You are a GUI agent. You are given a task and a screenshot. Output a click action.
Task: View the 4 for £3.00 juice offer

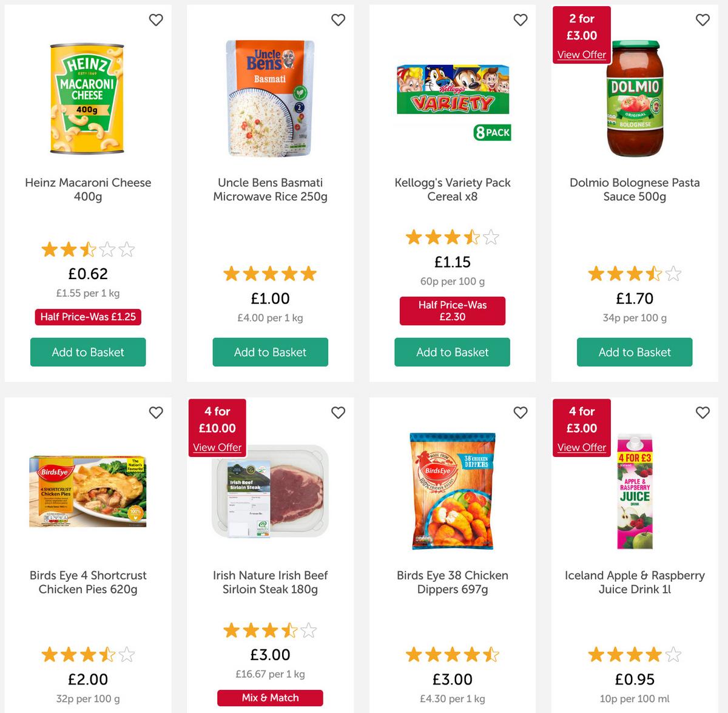pos(581,447)
